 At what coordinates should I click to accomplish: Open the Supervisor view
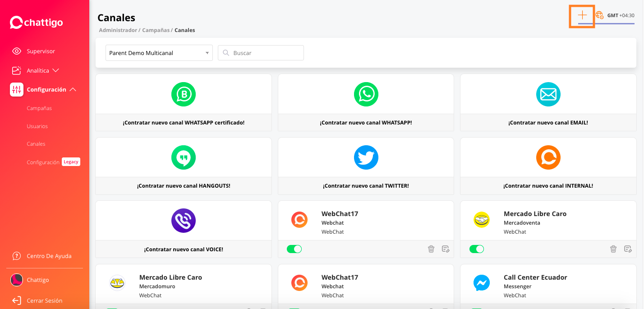point(41,51)
